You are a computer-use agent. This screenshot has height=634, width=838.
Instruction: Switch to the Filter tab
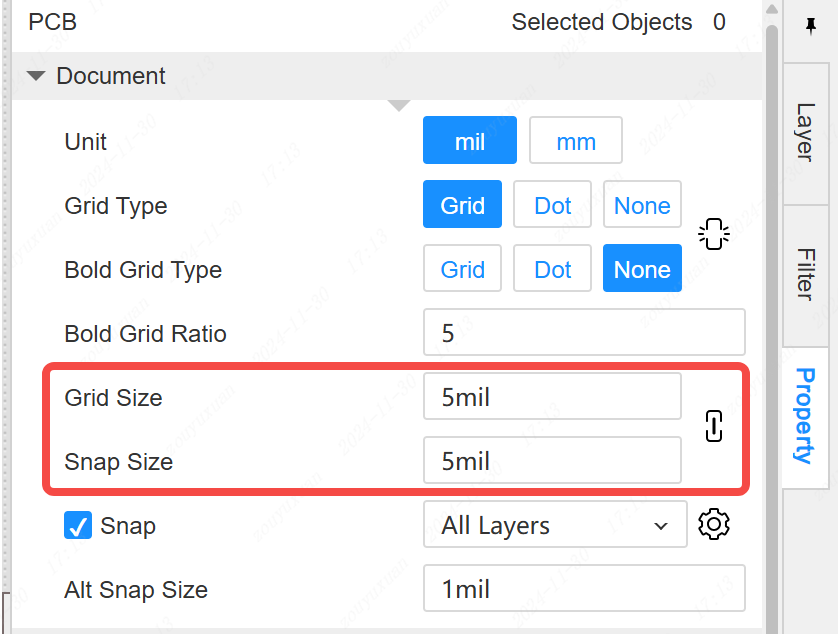[x=805, y=273]
